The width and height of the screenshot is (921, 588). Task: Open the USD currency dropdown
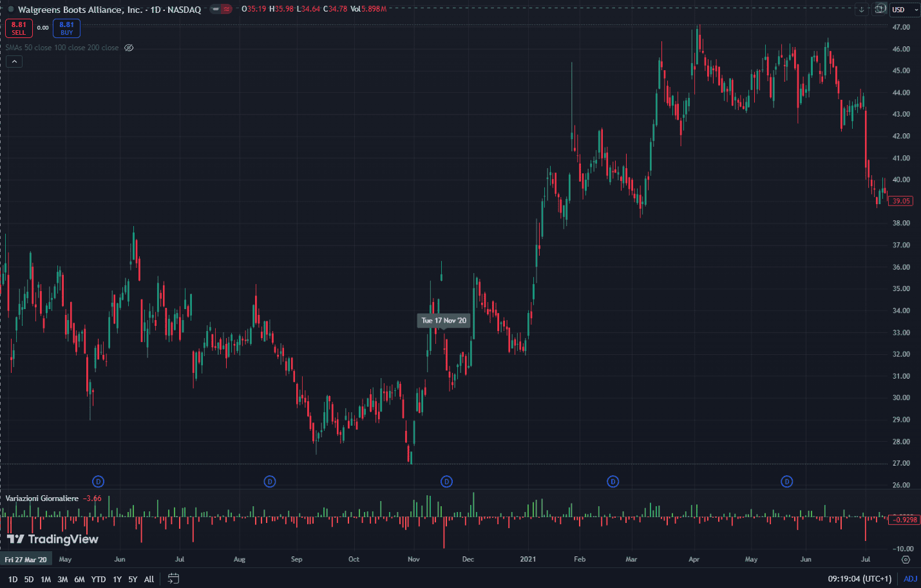pos(905,10)
